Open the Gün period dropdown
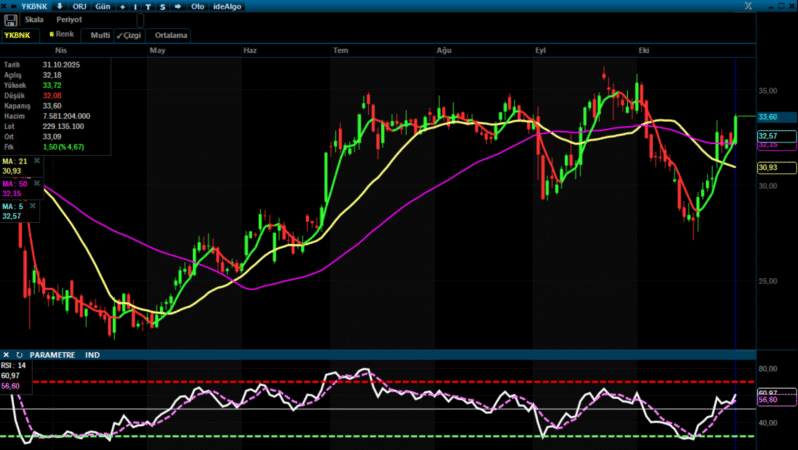Viewport: 798px width, 450px height. pos(102,6)
